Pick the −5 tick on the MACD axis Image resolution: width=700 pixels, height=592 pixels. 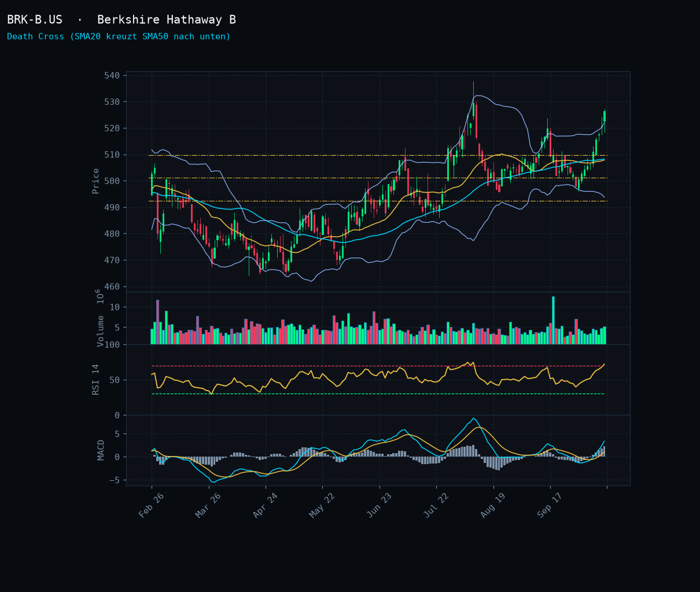coord(115,480)
